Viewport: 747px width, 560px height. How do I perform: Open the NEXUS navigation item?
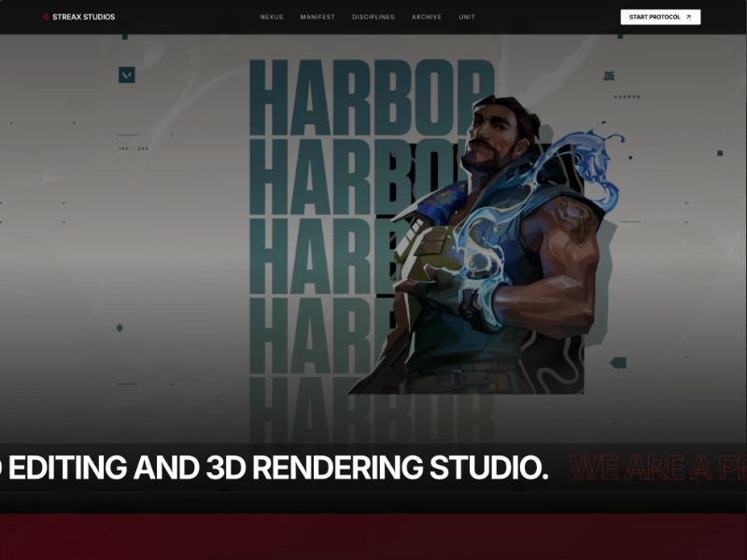[271, 16]
